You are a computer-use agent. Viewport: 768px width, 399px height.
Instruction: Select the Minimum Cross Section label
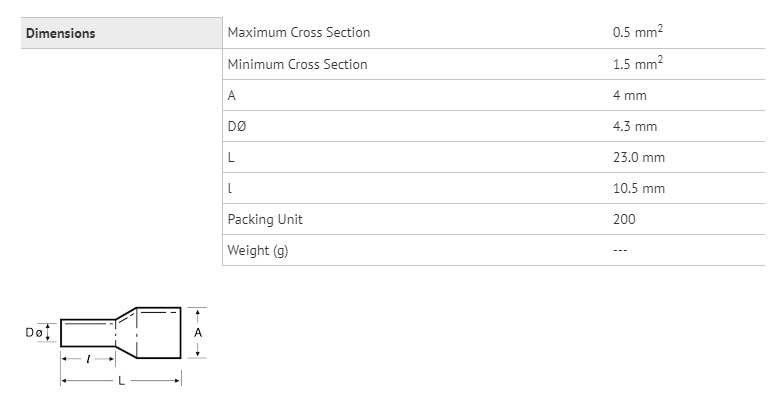(297, 64)
